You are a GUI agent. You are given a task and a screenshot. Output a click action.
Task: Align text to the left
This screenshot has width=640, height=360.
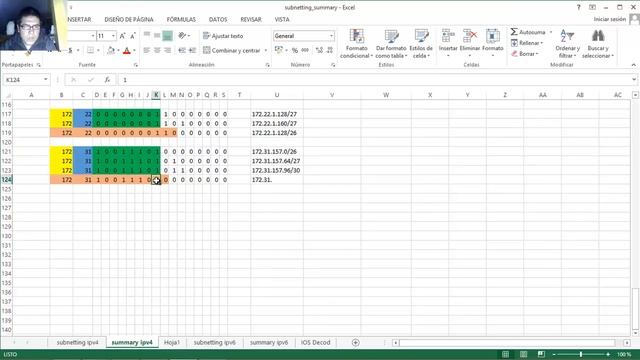point(147,50)
